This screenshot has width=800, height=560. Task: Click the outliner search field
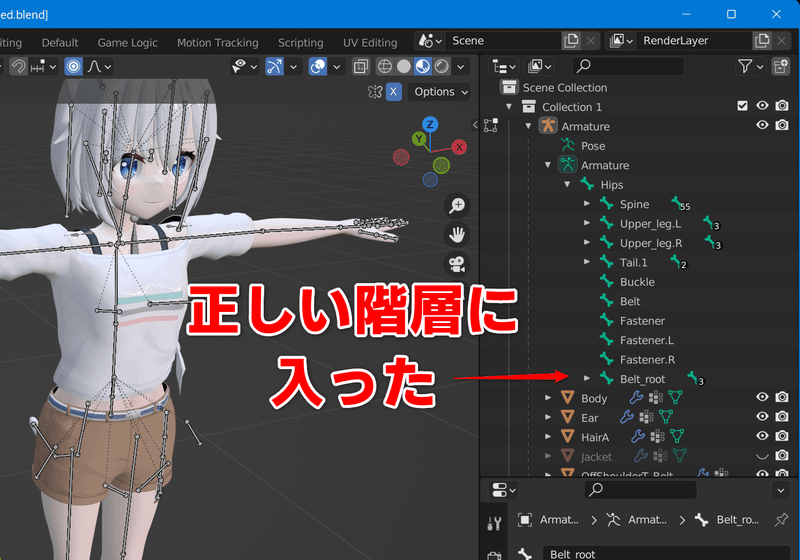[x=628, y=66]
